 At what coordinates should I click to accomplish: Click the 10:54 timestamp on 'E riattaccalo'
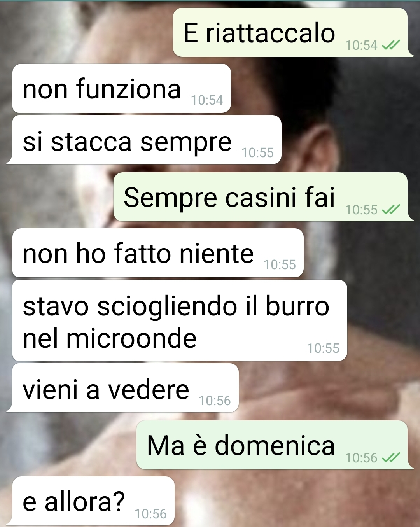click(361, 46)
